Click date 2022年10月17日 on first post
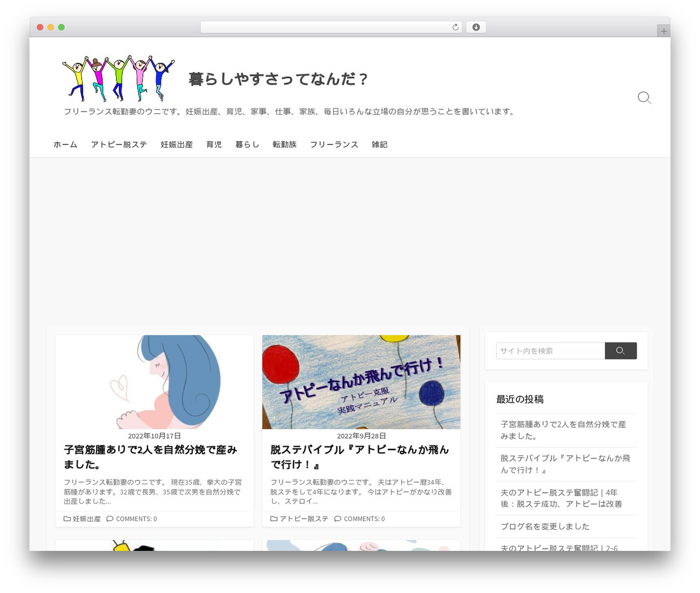Screen dimensions: 700x593 coord(154,436)
